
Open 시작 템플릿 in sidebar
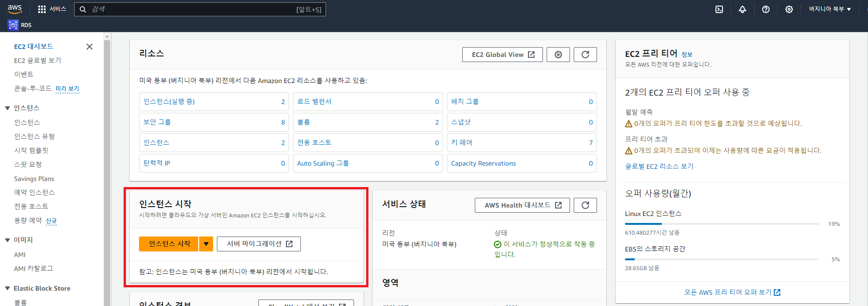tap(31, 151)
